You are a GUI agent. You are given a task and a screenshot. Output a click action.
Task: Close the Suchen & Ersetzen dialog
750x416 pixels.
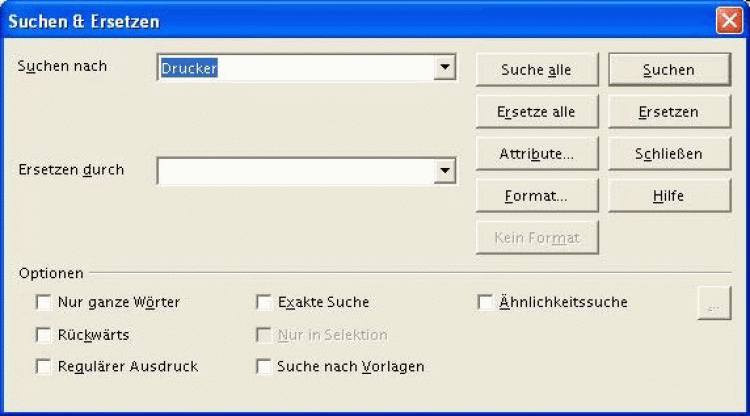(728, 20)
